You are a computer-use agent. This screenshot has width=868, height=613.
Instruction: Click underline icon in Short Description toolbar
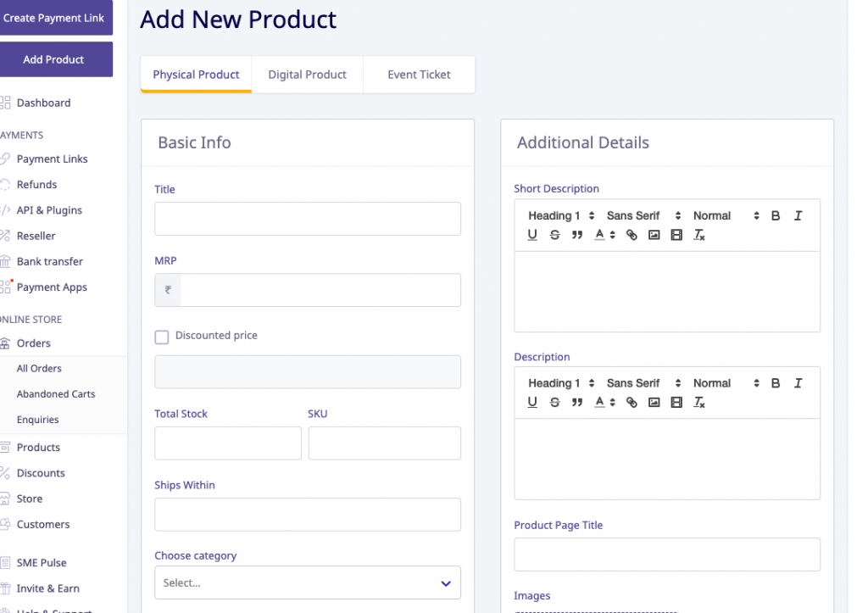pyautogui.click(x=532, y=235)
